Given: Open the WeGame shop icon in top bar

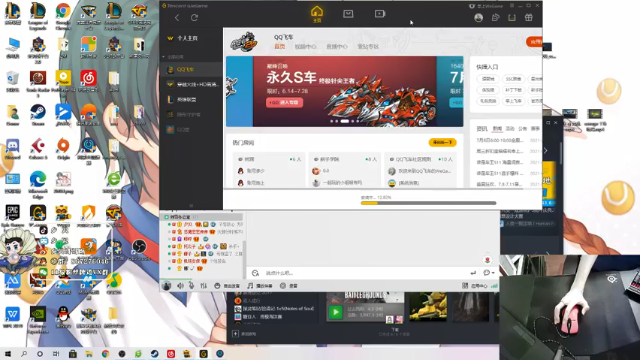Looking at the screenshot, I should (x=348, y=14).
